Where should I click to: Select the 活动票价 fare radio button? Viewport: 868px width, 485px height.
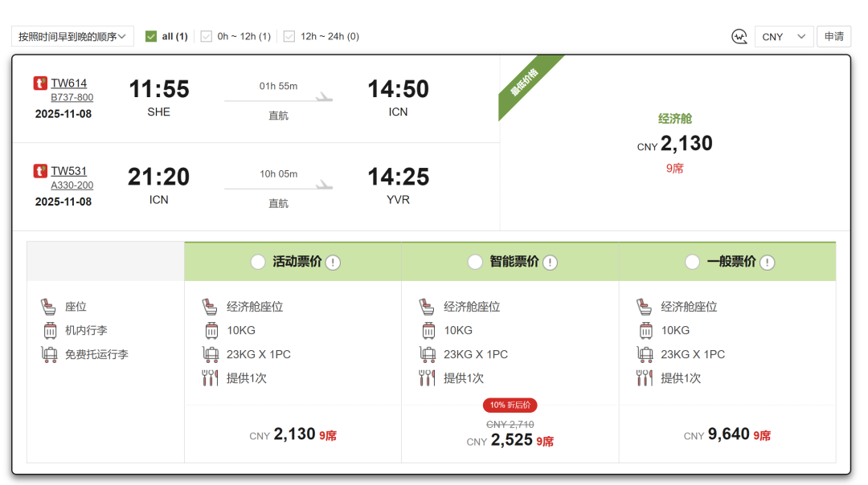coord(258,262)
